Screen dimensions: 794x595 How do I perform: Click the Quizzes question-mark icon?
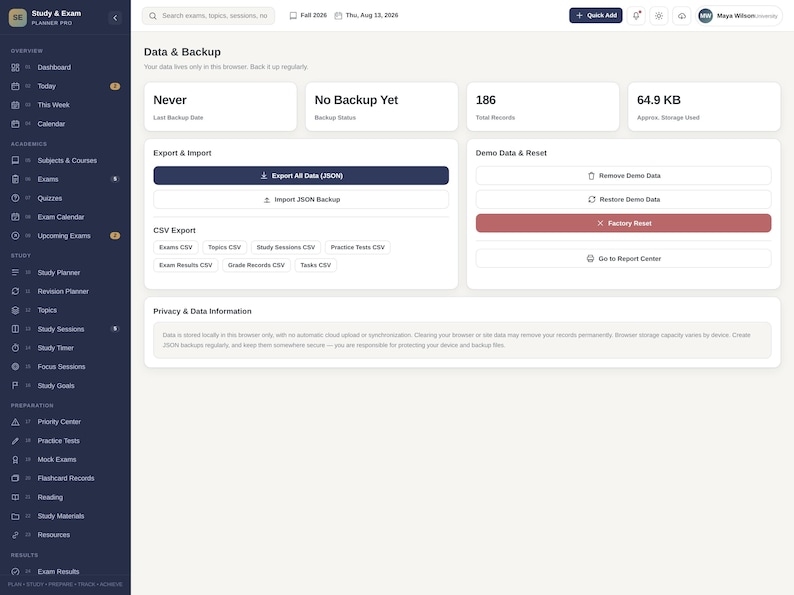click(x=15, y=198)
